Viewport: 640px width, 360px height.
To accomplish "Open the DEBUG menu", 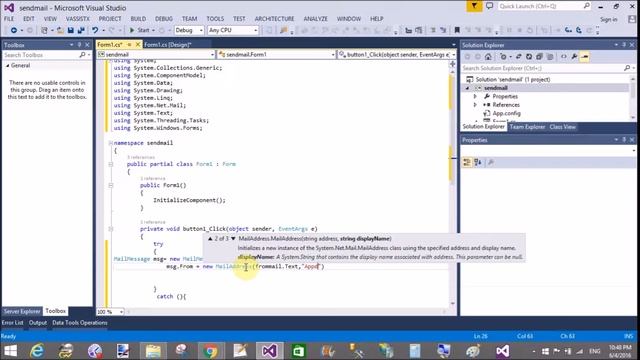I will click(x=164, y=19).
